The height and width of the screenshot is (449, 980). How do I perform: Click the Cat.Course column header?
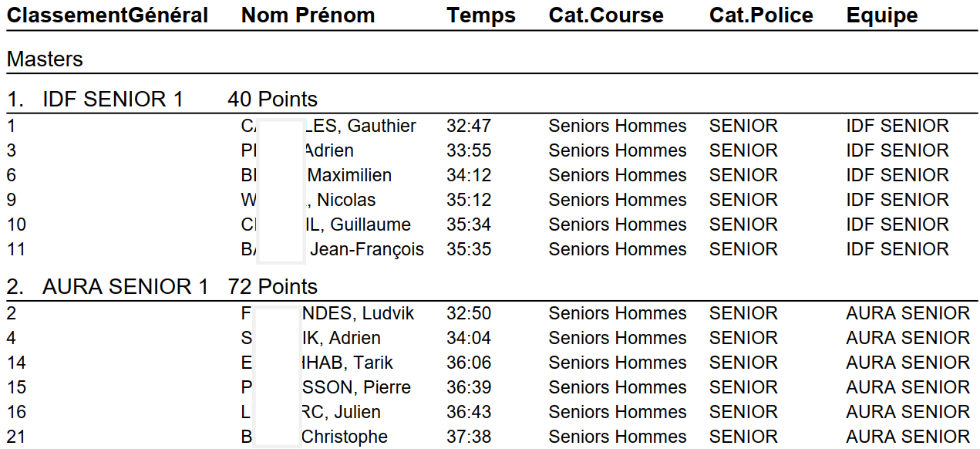coord(605,15)
